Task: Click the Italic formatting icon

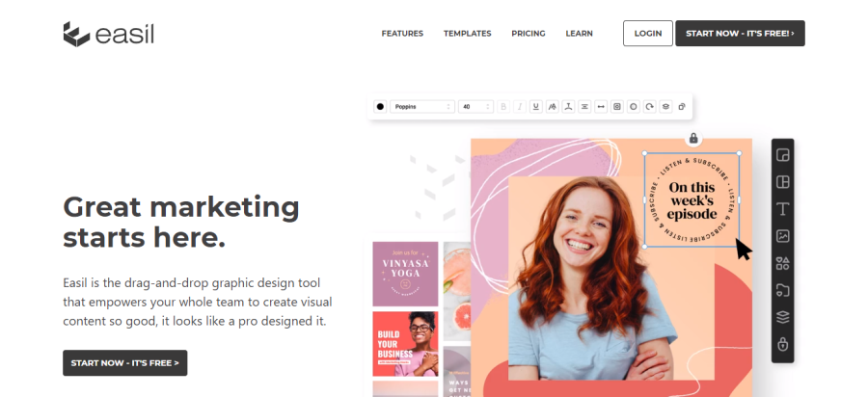Action: (519, 107)
